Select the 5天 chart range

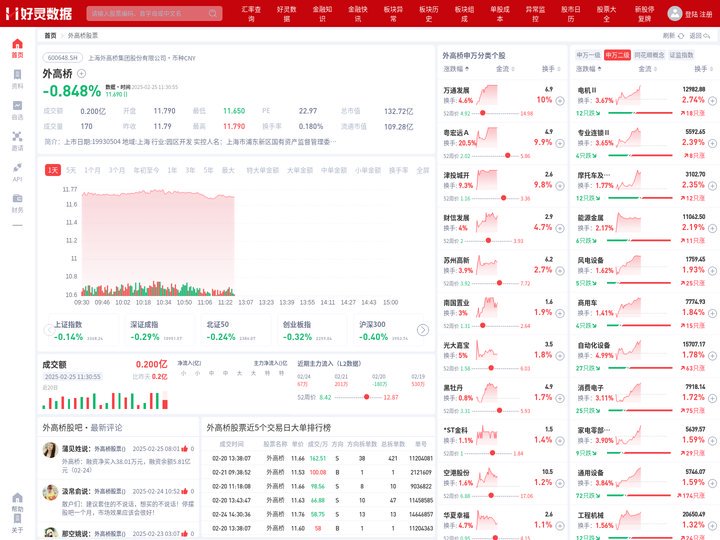[71, 170]
